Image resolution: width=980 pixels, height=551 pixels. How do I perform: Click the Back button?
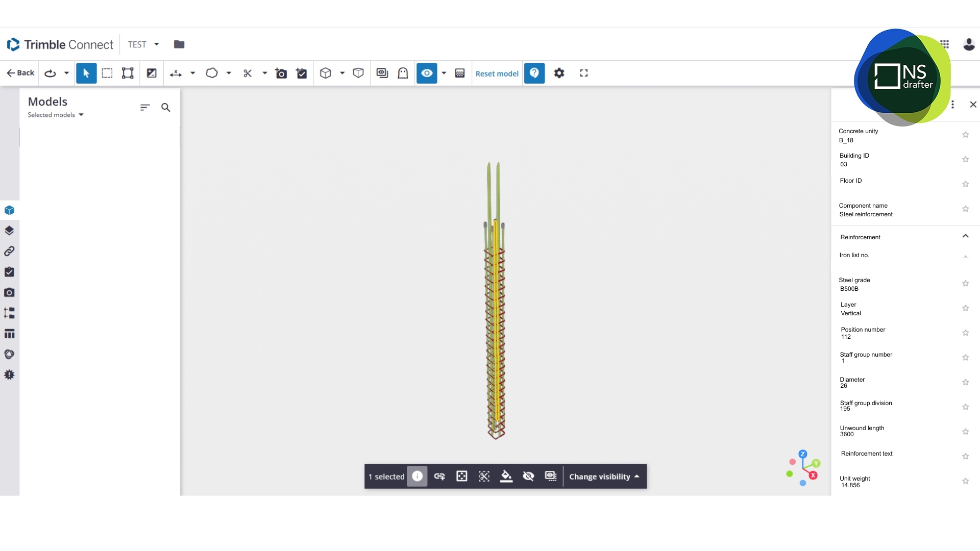[x=20, y=73]
